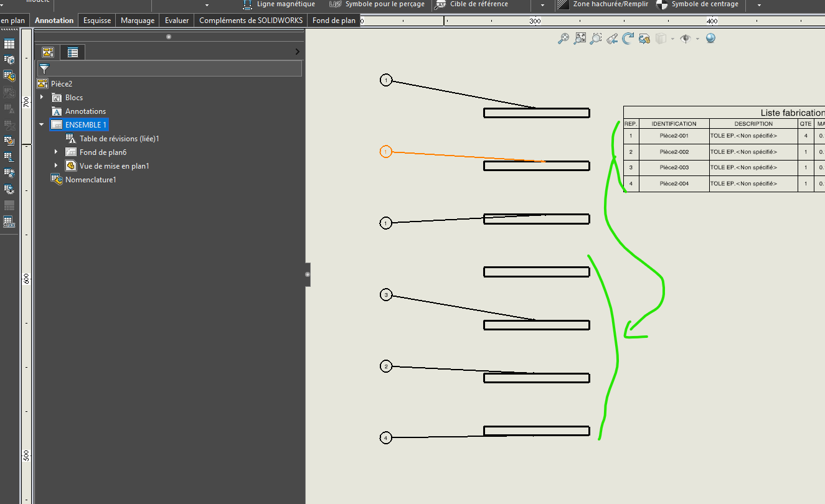Select Nomenclature1 in the feature tree

click(x=90, y=180)
